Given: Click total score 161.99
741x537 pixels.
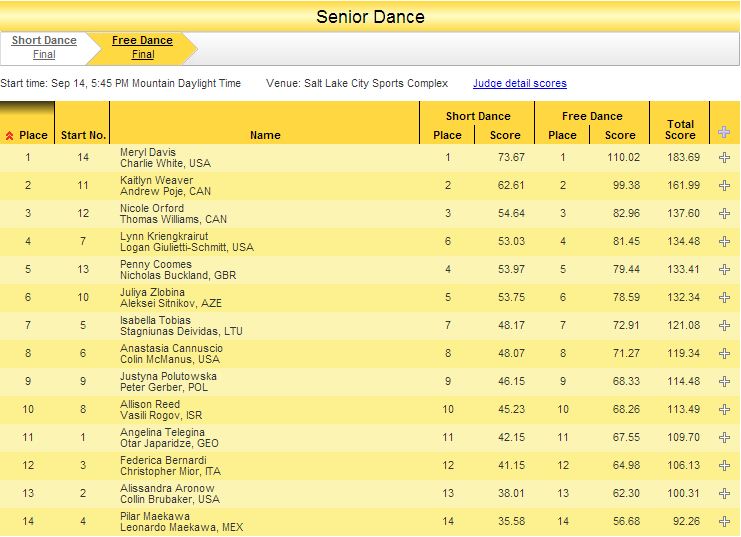Looking at the screenshot, I should pyautogui.click(x=683, y=185).
